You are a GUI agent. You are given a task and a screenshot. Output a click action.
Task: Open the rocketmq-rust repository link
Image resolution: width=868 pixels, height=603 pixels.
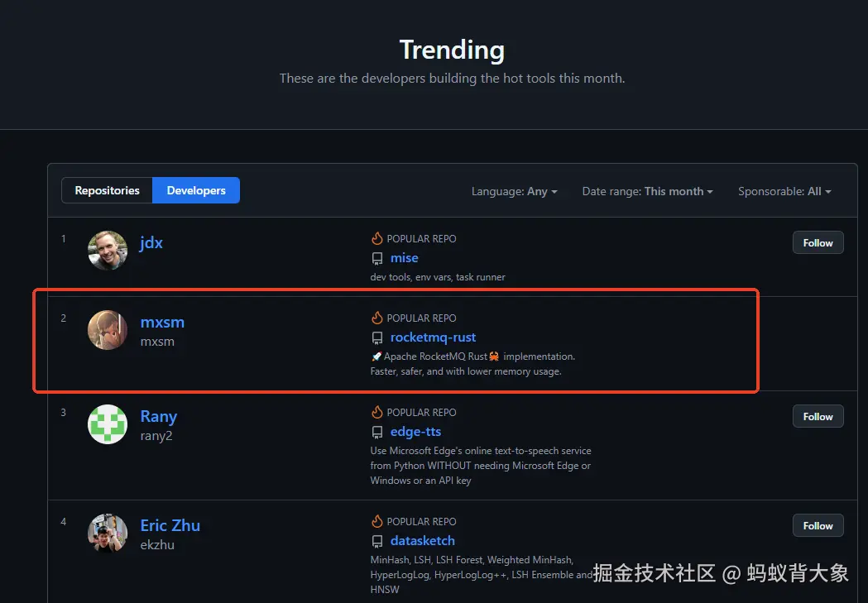[433, 337]
